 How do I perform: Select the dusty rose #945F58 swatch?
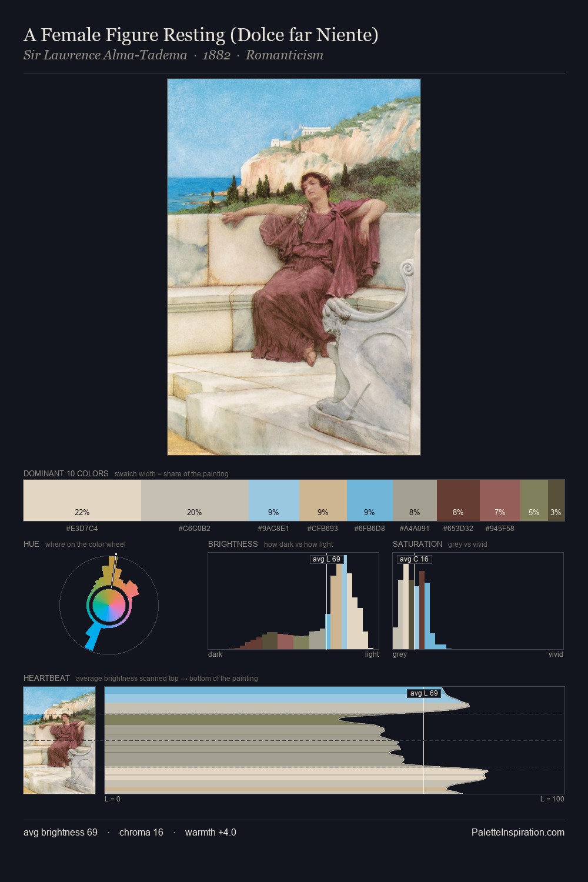(x=500, y=500)
